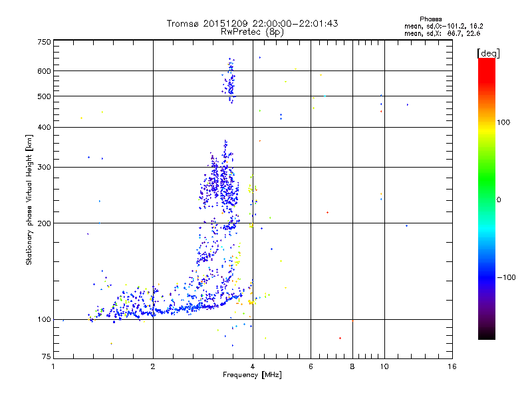The height and width of the screenshot is (399, 532).
Task: Click the '[deg]' colorbar unit label
Action: 488,53
